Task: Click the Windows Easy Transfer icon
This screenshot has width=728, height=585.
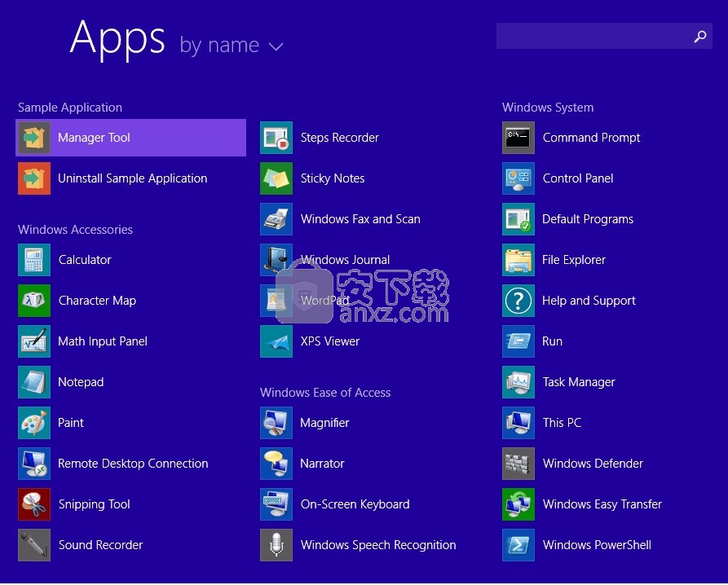Action: (518, 504)
